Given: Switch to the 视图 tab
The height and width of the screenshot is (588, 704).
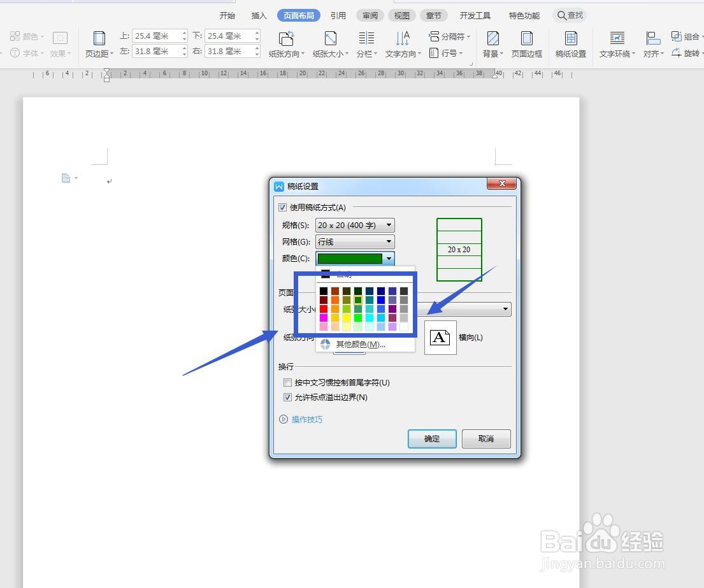Looking at the screenshot, I should click(402, 16).
